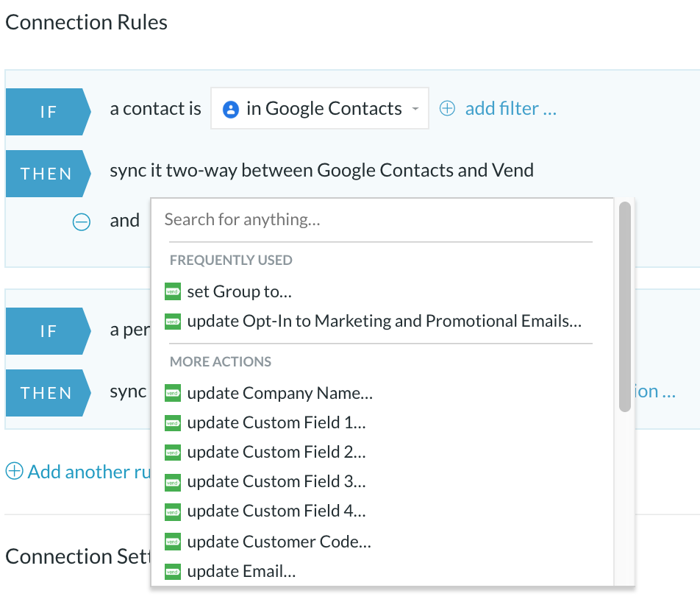Choose 'update Custom Field 3...' action

(276, 481)
